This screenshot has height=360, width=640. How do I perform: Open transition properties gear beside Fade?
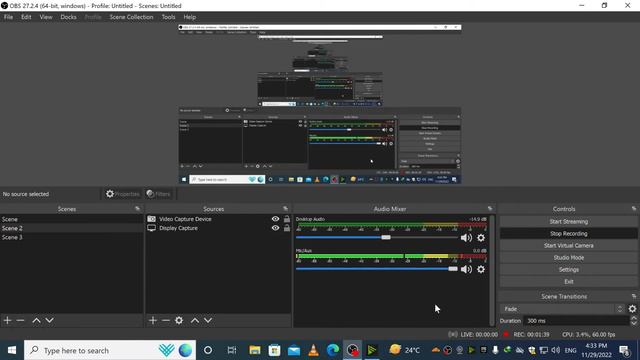[632, 309]
